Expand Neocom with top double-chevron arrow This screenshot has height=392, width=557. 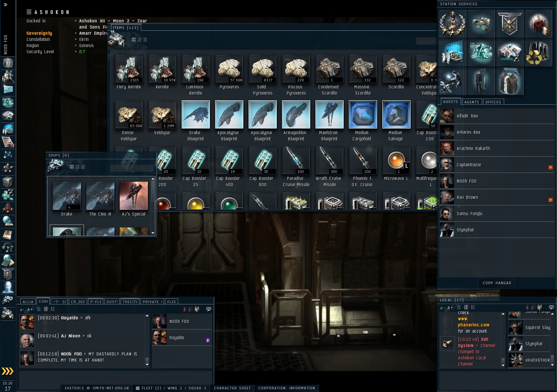5,4
